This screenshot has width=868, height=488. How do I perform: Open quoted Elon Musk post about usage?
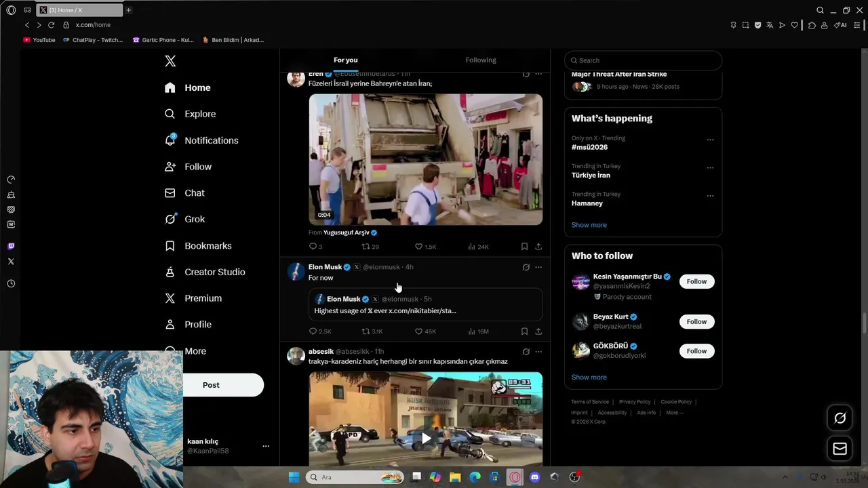point(426,305)
